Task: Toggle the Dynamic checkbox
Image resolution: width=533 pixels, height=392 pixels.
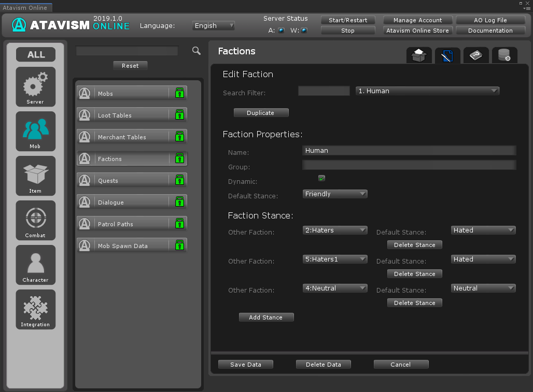Action: 321,178
